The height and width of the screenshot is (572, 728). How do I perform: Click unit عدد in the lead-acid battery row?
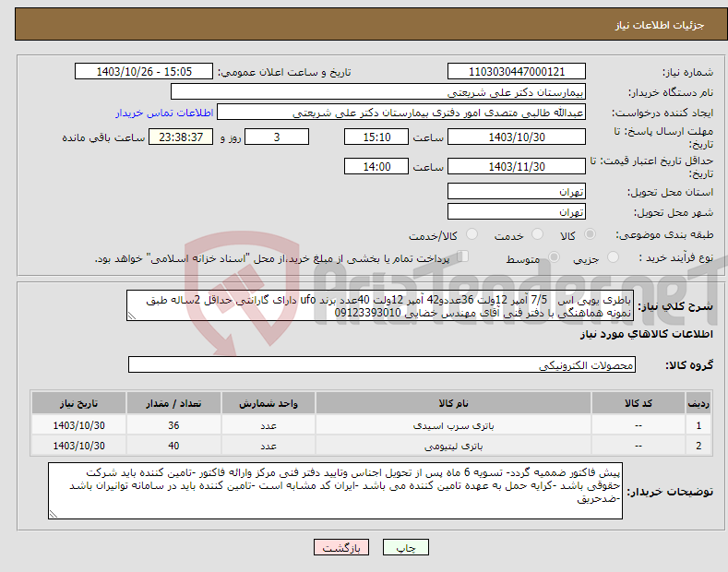pos(269,425)
